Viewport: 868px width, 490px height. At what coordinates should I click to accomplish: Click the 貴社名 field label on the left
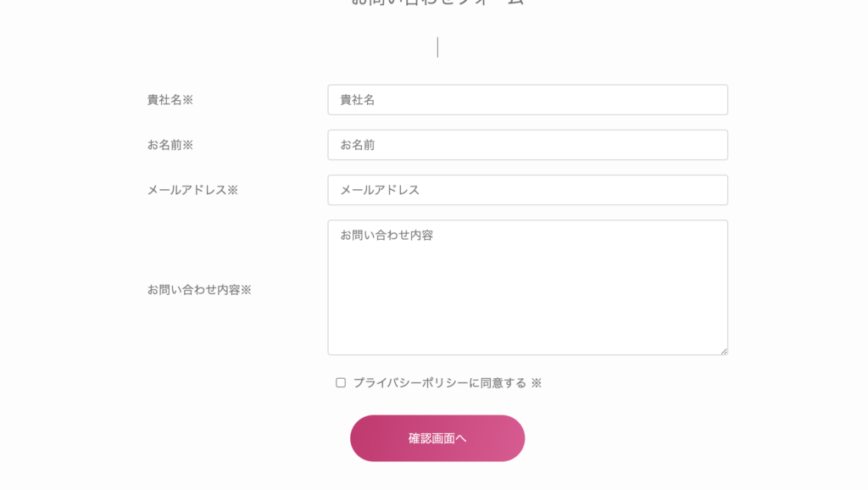tap(164, 100)
